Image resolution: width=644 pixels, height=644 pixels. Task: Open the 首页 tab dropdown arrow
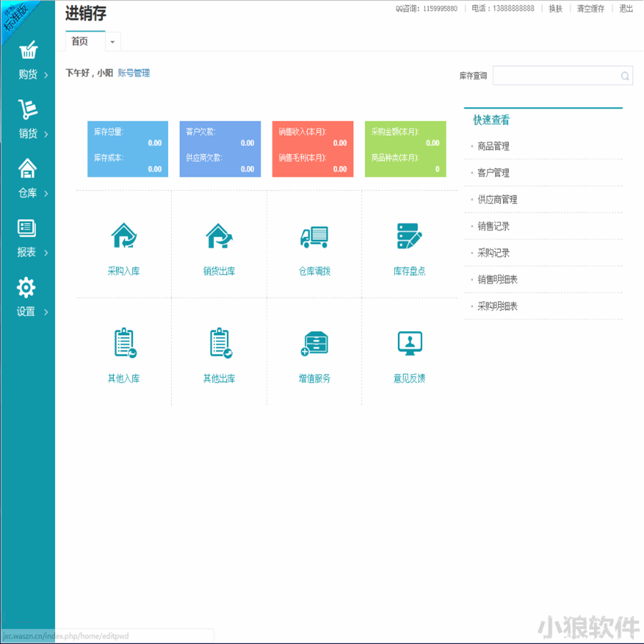pos(112,42)
